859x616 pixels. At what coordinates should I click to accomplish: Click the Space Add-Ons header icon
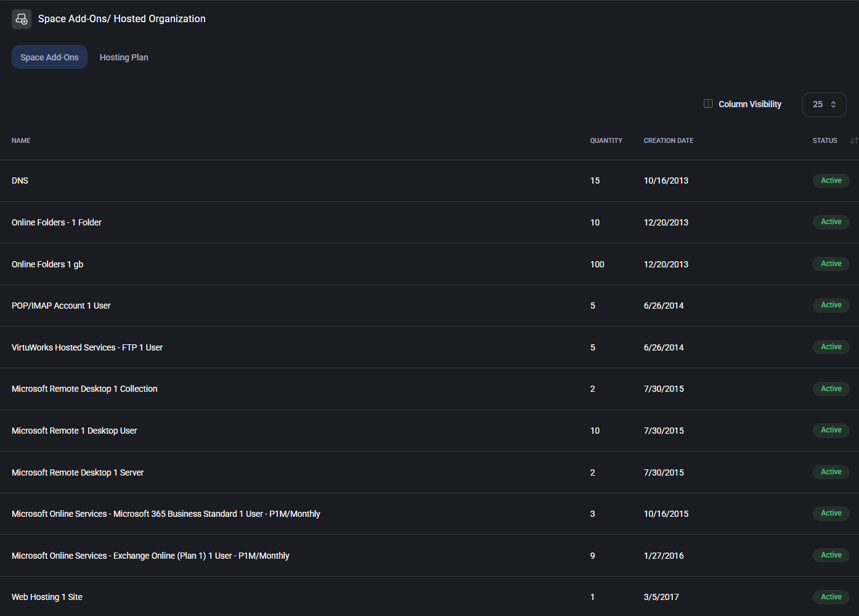tap(22, 19)
